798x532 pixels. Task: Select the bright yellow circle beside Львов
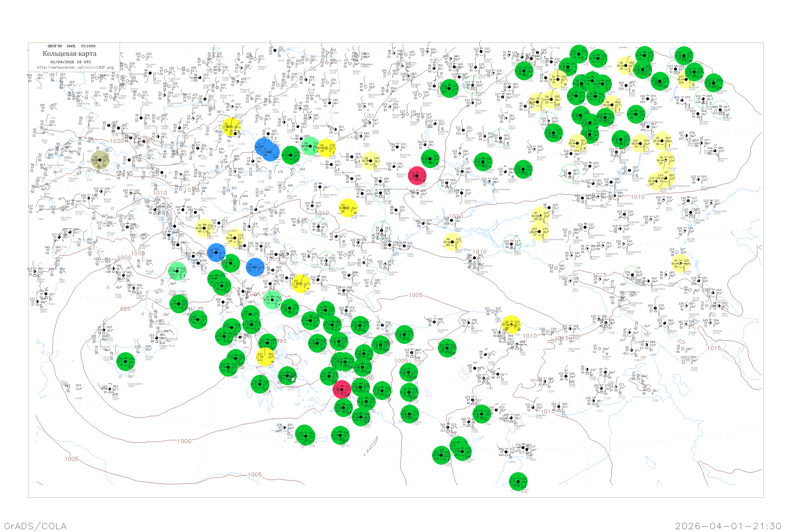[x=326, y=148]
